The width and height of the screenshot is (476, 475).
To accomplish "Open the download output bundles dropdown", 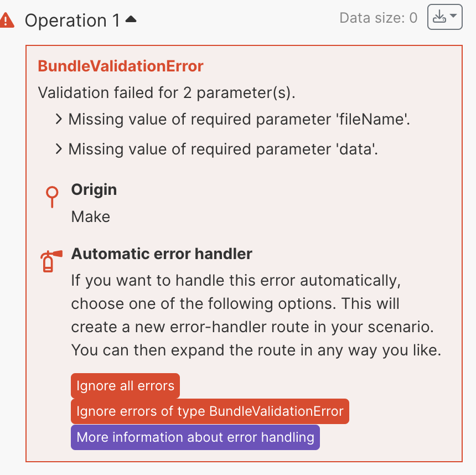I will point(444,18).
